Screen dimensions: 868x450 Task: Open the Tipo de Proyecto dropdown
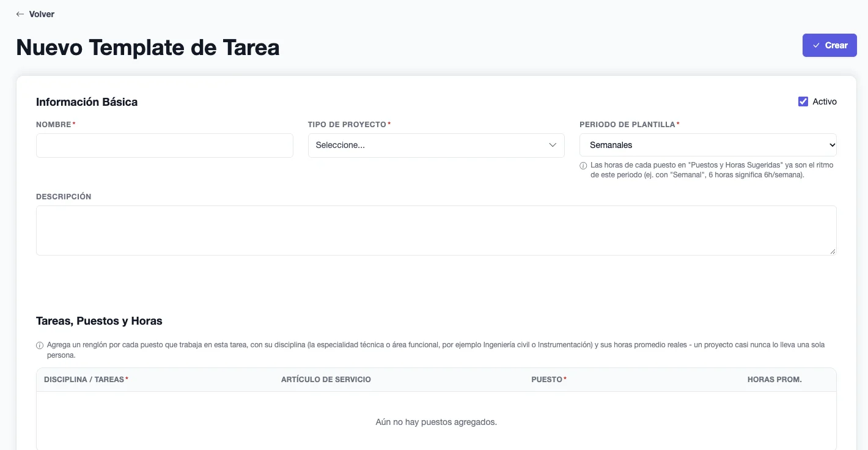[x=436, y=146]
